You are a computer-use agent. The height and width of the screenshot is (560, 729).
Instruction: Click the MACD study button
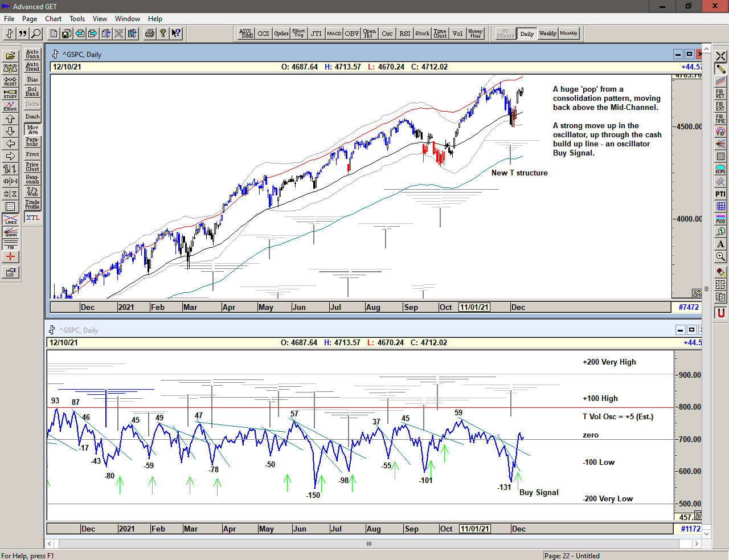pyautogui.click(x=334, y=34)
